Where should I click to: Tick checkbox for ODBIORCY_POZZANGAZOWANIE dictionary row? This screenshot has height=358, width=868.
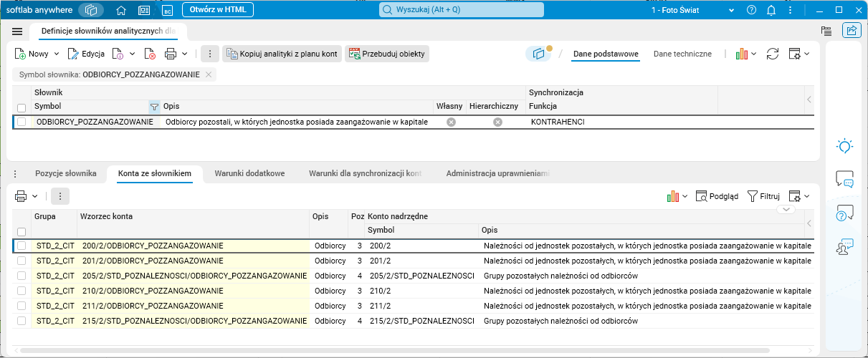click(22, 122)
